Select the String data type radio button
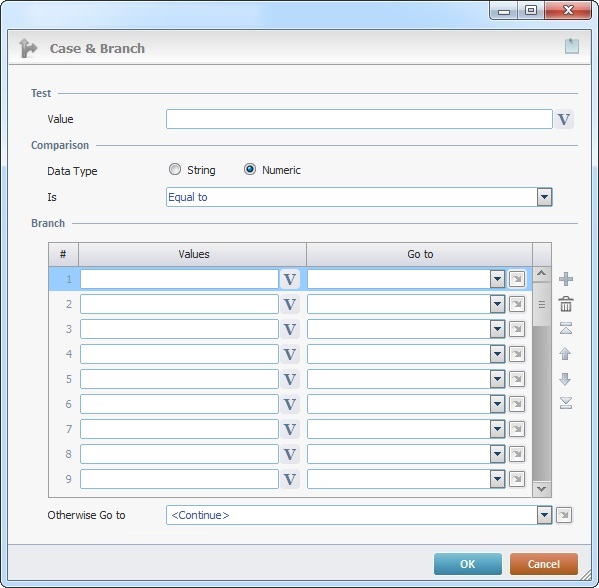 pyautogui.click(x=175, y=169)
